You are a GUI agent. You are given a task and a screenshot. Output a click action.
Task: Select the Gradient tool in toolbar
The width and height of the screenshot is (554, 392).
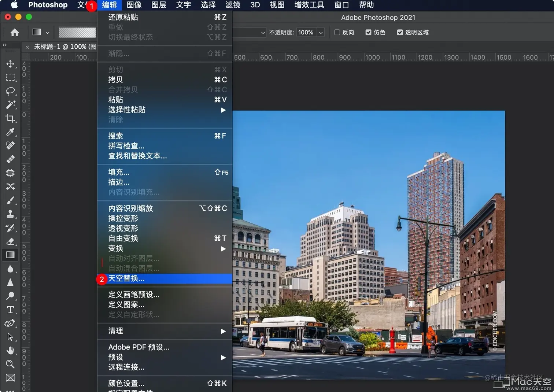pyautogui.click(x=10, y=255)
